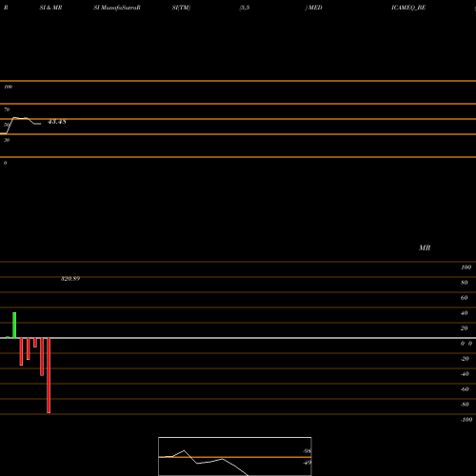
Task: Click the RSI axis label 70
Action: coord(7,109)
